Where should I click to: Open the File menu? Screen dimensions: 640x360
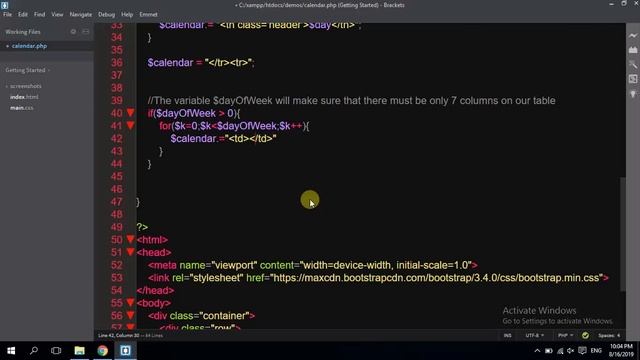[x=7, y=14]
